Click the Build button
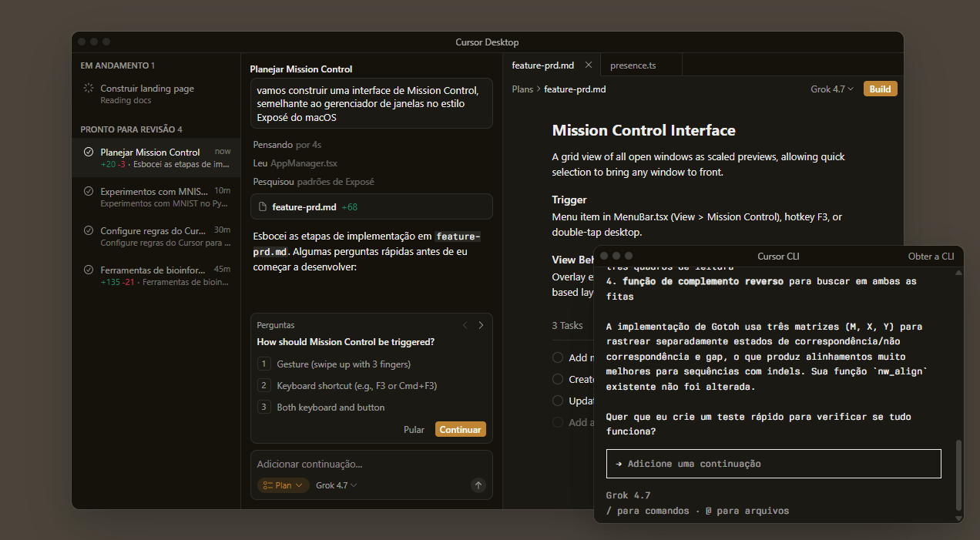980x540 pixels. click(880, 89)
